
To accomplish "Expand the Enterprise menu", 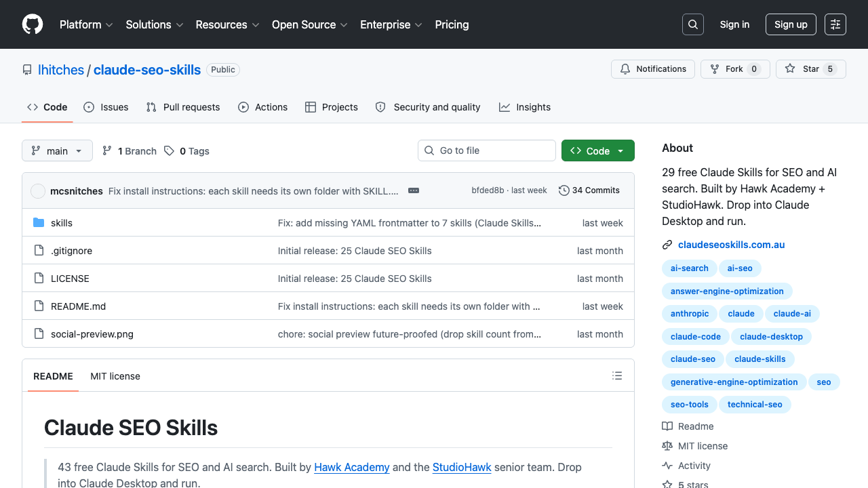I will coord(391,24).
